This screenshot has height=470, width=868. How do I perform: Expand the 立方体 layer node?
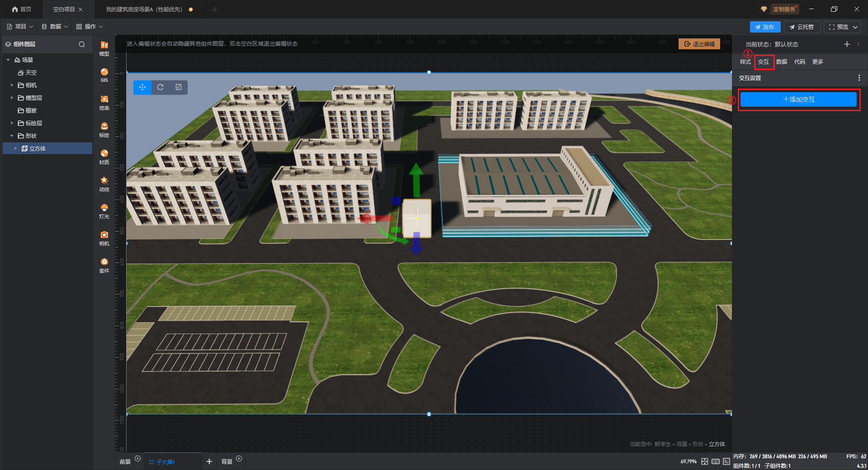tap(16, 148)
